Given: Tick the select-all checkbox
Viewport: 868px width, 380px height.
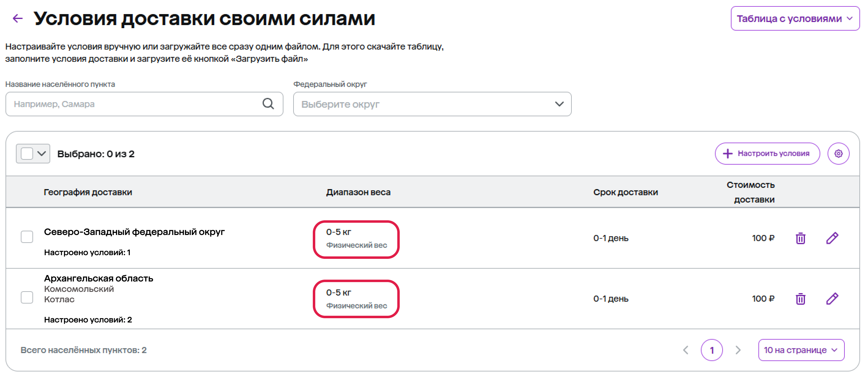Looking at the screenshot, I should tap(27, 154).
